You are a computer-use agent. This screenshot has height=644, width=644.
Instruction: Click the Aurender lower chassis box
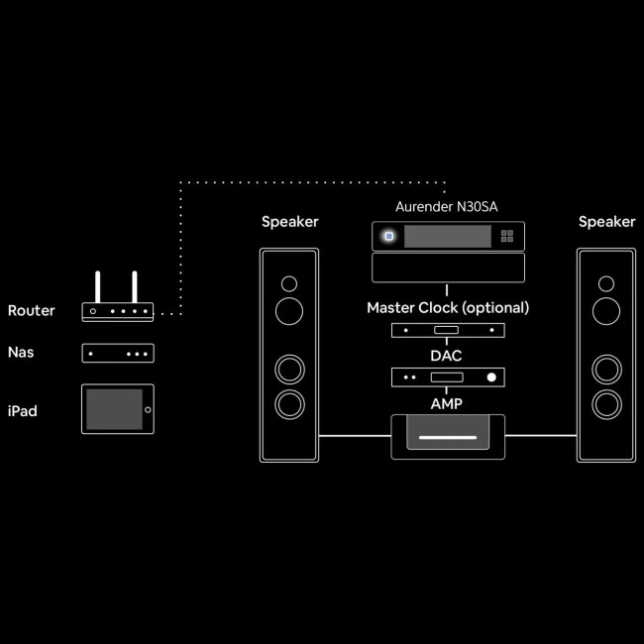448,268
